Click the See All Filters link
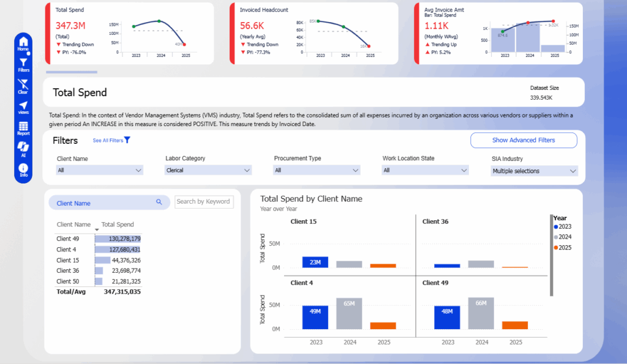 111,141
